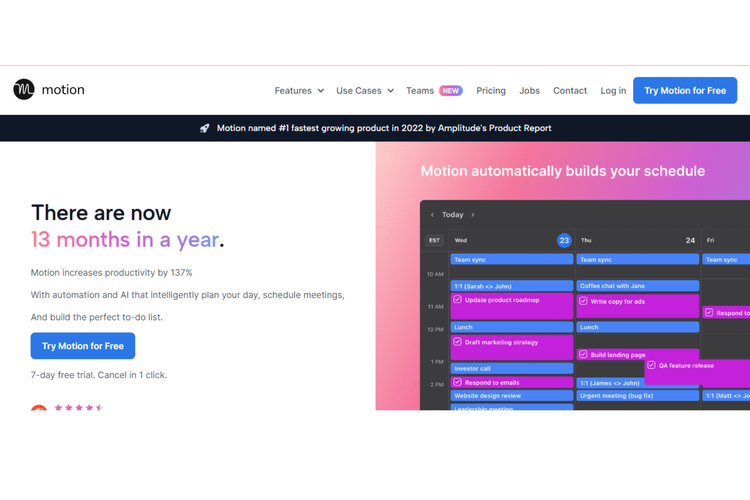Check off Friday's Respond to task
The height and width of the screenshot is (500, 750).
coord(709,312)
